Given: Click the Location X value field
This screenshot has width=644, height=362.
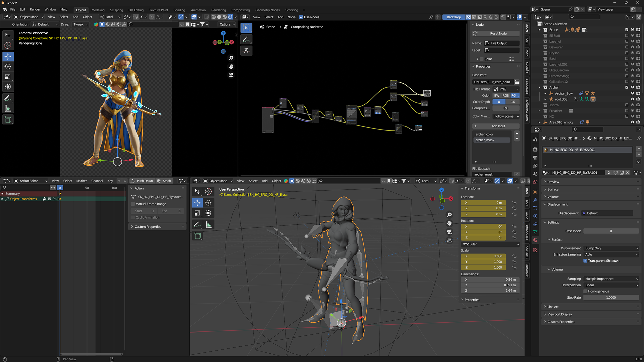Looking at the screenshot, I should 484,203.
